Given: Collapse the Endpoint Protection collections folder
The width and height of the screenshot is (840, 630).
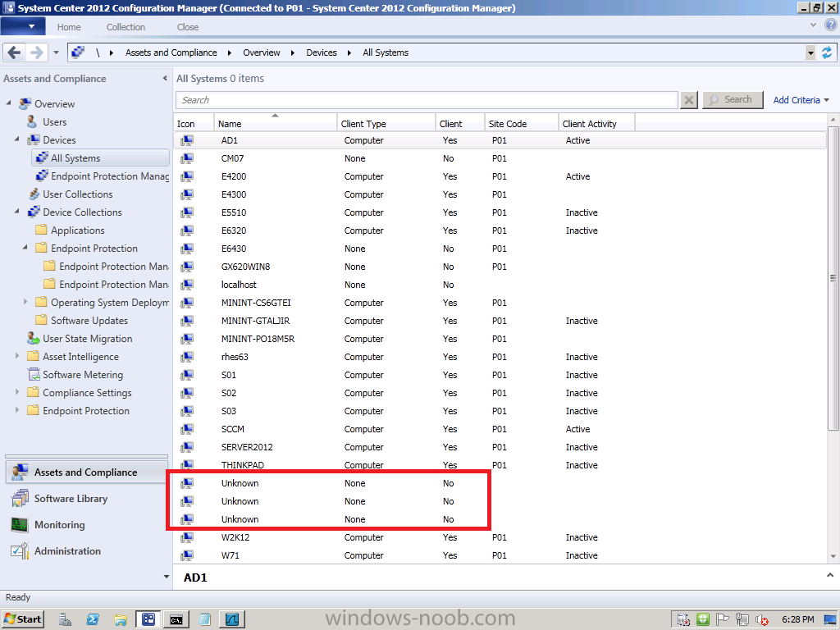Looking at the screenshot, I should click(x=25, y=247).
